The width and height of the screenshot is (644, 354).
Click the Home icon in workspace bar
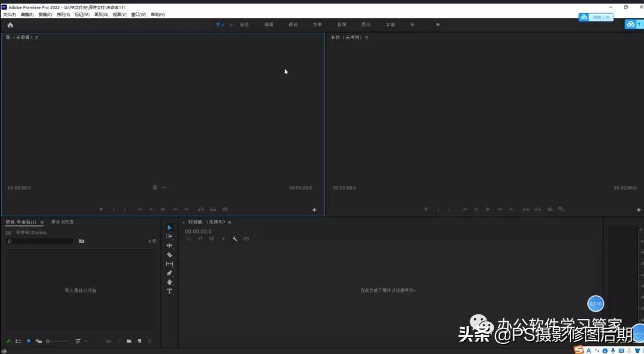click(x=10, y=25)
